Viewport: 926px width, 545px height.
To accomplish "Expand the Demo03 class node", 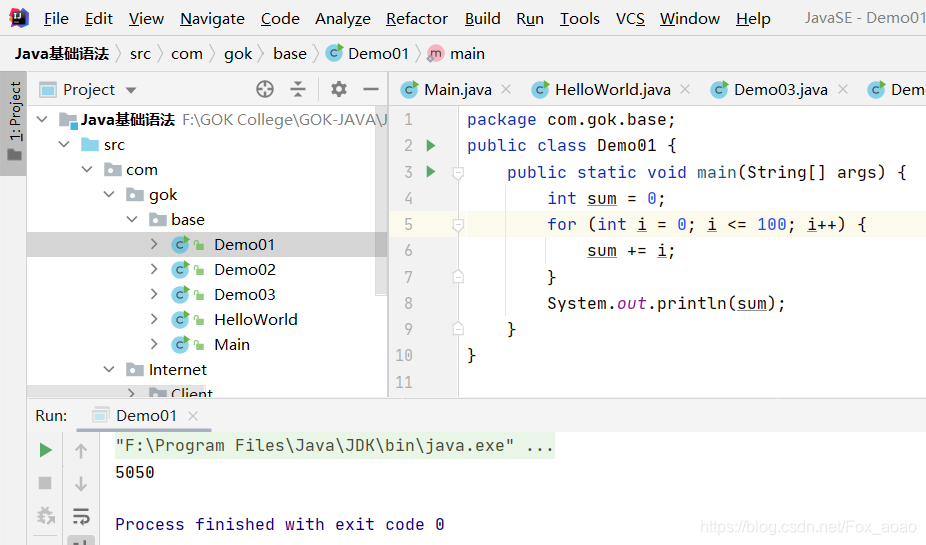I will click(x=154, y=294).
